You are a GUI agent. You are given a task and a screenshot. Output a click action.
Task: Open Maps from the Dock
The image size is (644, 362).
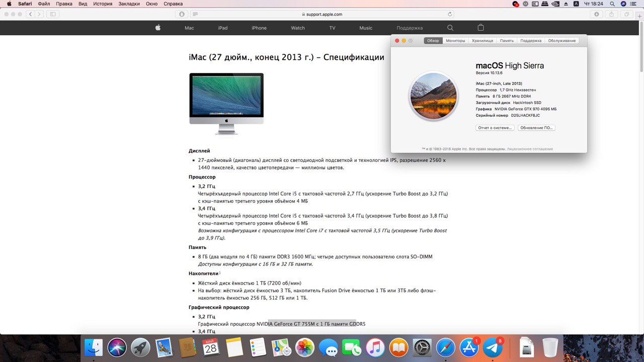point(281,347)
